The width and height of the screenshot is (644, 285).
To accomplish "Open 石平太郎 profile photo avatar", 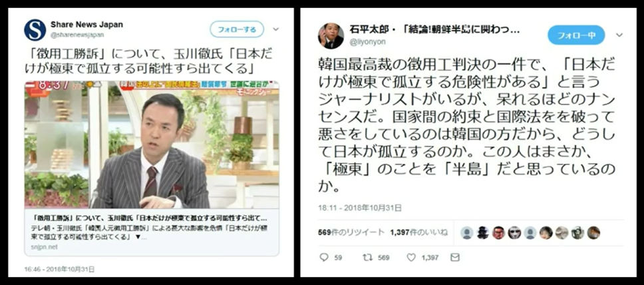I will [x=331, y=36].
